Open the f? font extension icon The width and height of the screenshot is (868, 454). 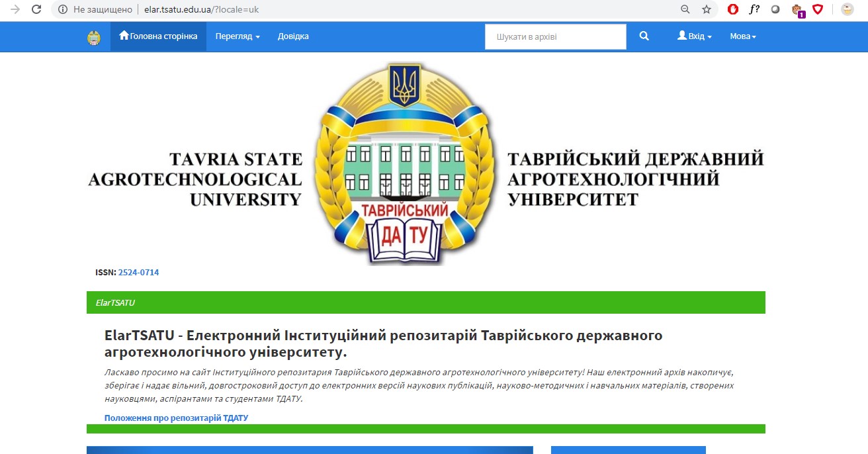coord(754,9)
